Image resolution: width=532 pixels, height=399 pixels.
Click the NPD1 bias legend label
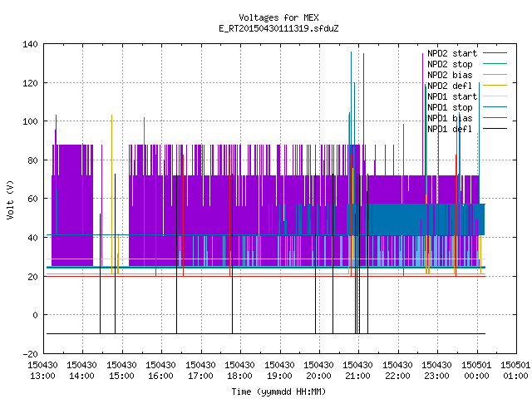(x=450, y=118)
